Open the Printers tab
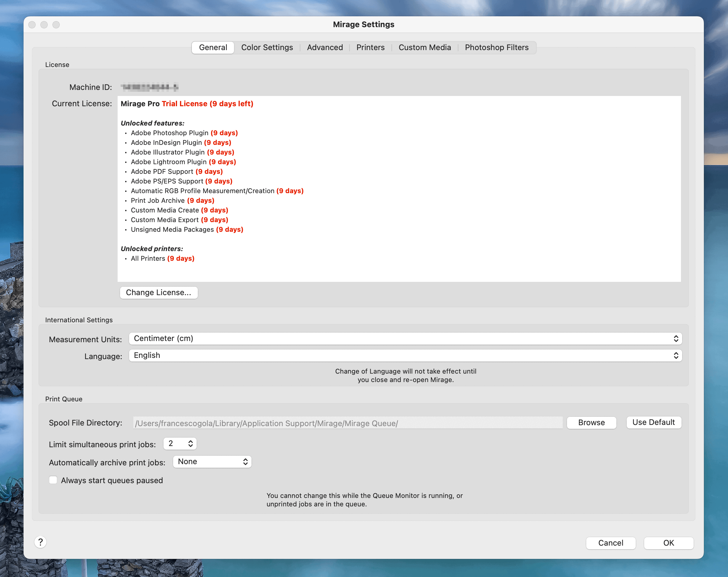The width and height of the screenshot is (728, 577). (371, 47)
